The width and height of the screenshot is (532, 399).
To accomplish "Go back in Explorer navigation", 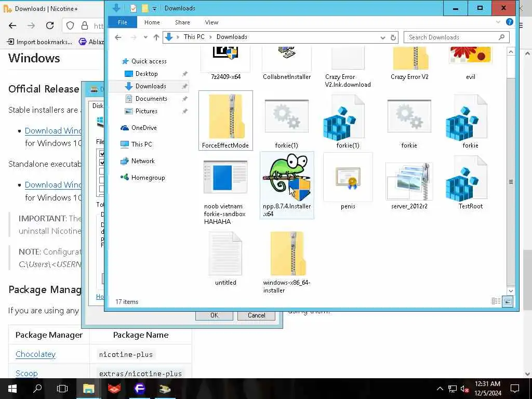I will 118,37.
